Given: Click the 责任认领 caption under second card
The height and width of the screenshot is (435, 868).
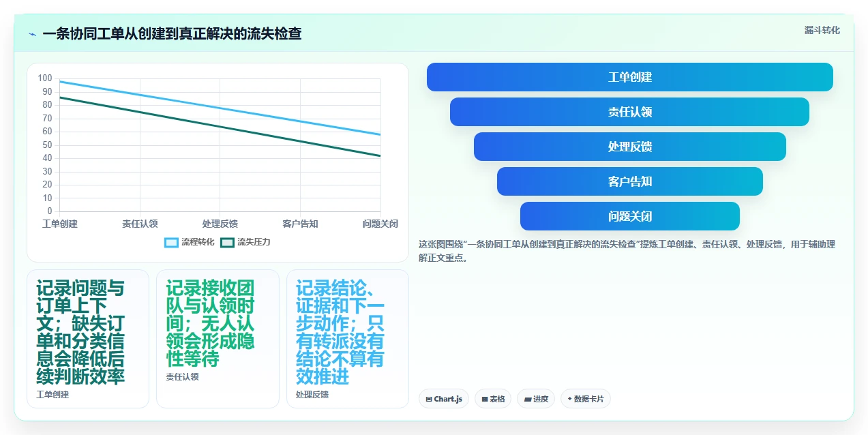Looking at the screenshot, I should coord(182,376).
